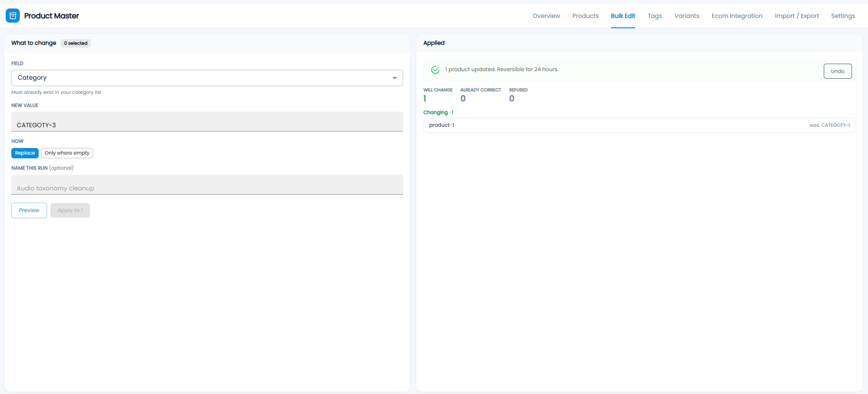Click the Product Master logo icon
This screenshot has width=868, height=394.
coord(13,16)
